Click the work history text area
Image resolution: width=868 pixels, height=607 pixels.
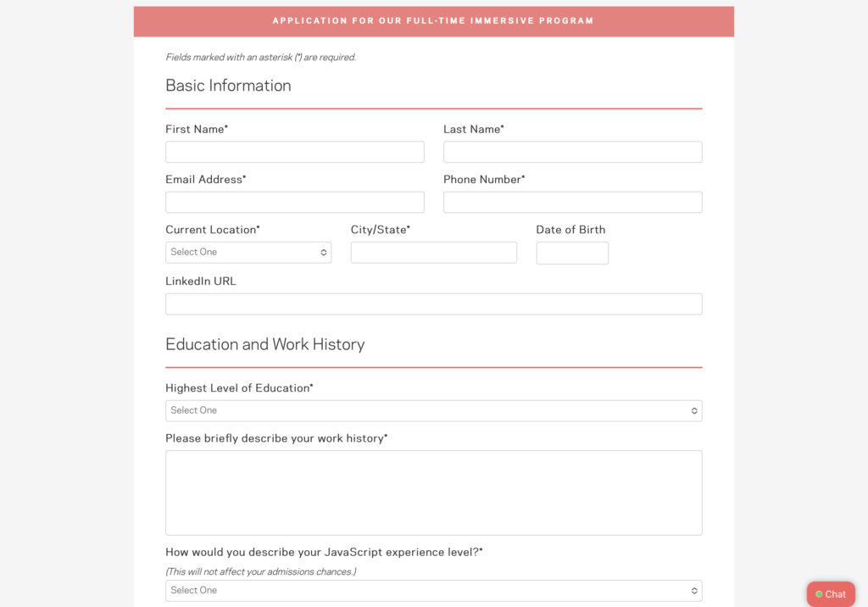433,493
